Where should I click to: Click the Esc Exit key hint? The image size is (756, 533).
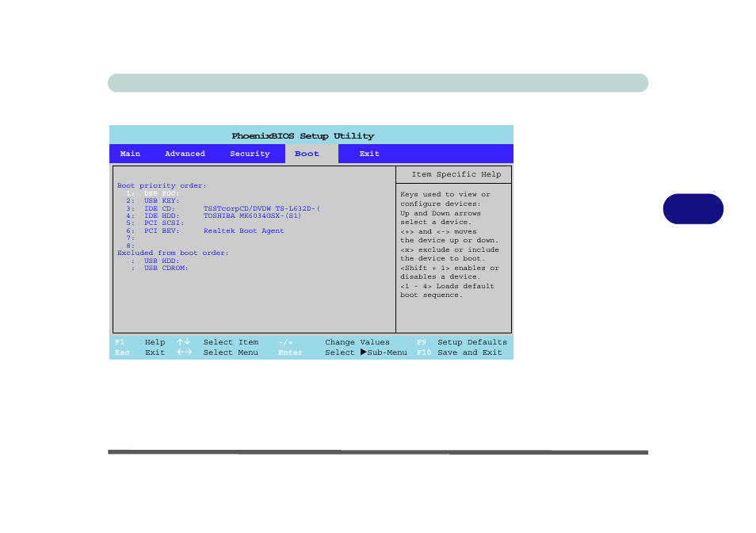click(139, 352)
